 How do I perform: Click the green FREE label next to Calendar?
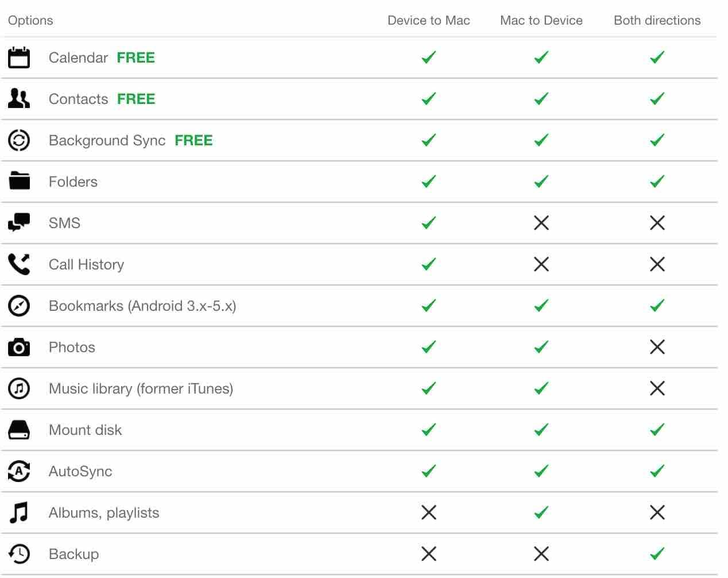(x=136, y=57)
